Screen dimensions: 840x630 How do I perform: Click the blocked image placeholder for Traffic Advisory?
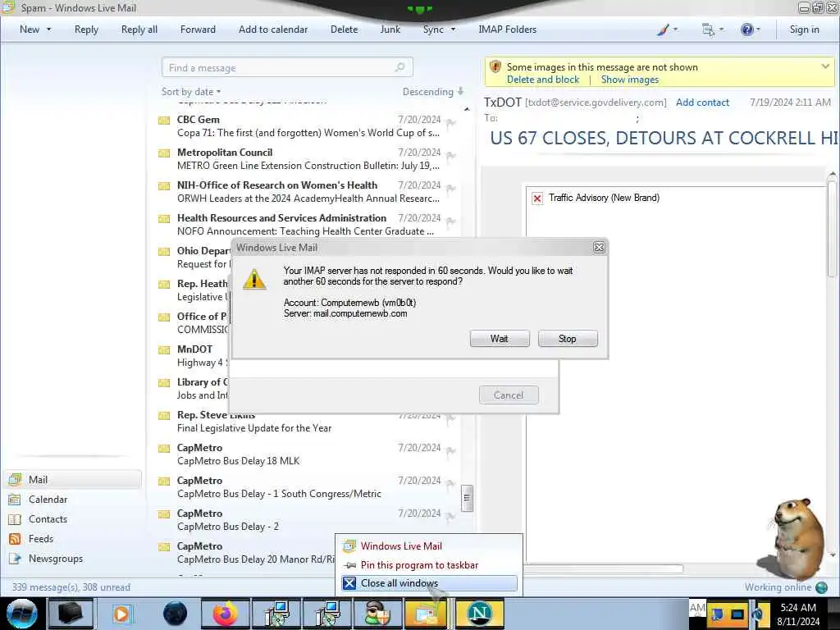pyautogui.click(x=537, y=199)
